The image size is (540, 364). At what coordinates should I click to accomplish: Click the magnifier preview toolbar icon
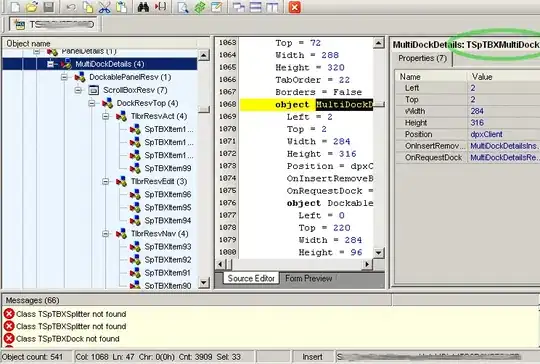(x=183, y=7)
